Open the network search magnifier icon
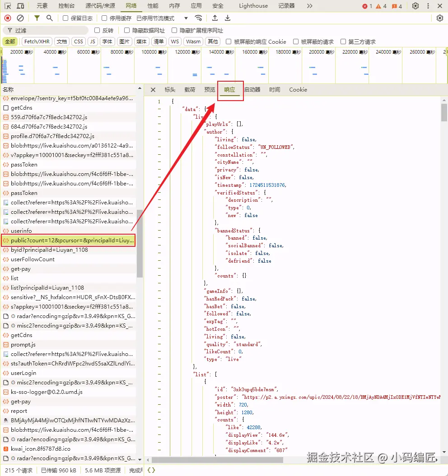This screenshot has height=476, width=448. tap(49, 18)
